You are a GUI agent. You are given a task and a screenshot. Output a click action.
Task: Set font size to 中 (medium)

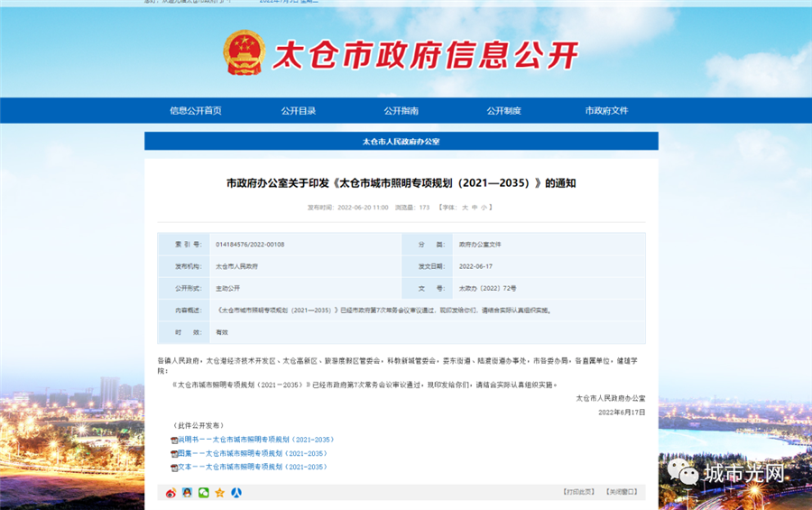(475, 208)
